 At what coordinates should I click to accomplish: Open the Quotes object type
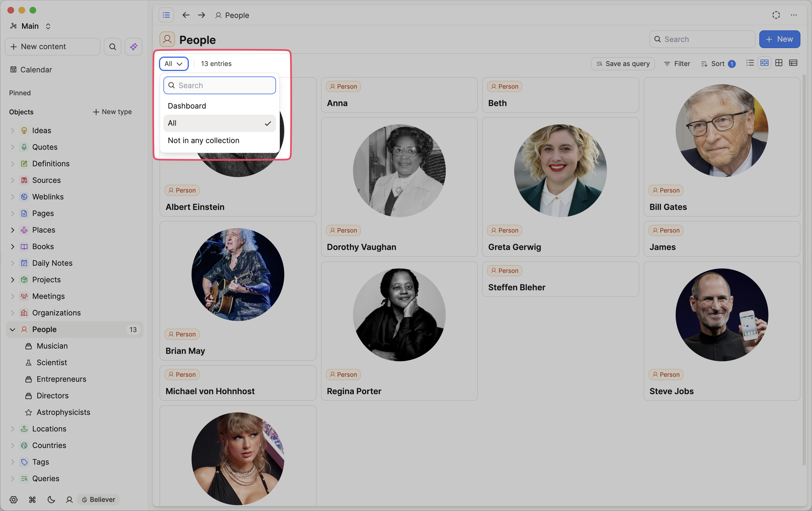click(x=45, y=147)
